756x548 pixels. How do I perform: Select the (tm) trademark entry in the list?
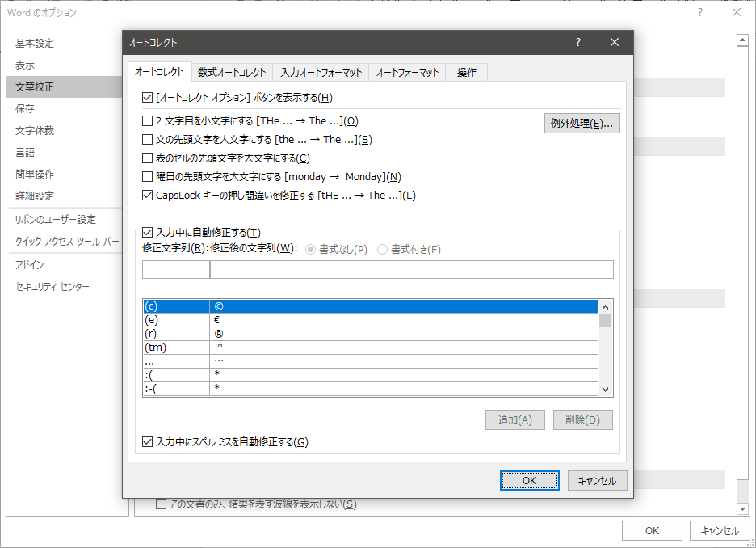[371, 348]
